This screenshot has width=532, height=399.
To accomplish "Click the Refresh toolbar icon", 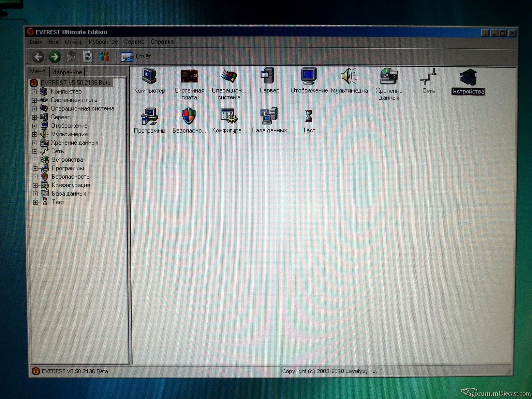I will click(x=88, y=57).
